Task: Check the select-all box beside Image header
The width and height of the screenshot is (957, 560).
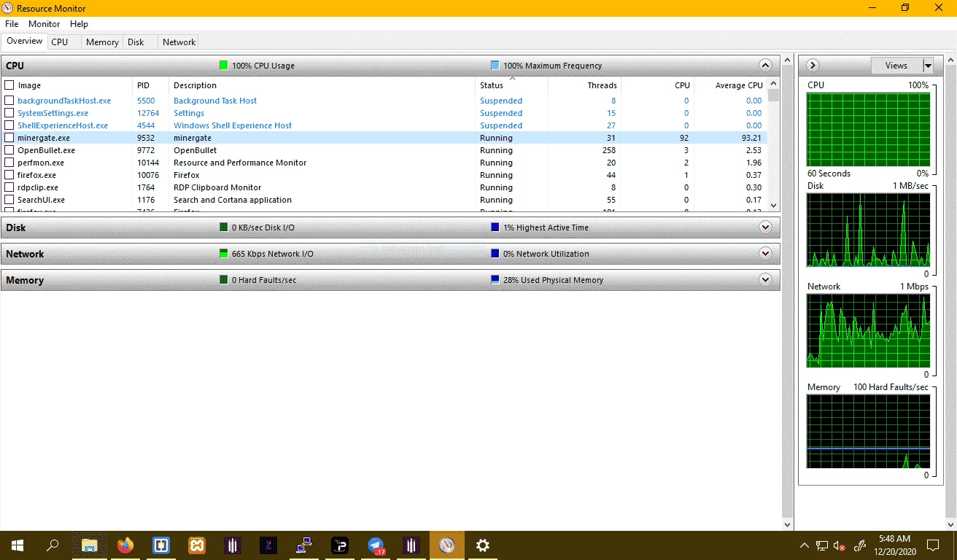Action: pos(9,85)
